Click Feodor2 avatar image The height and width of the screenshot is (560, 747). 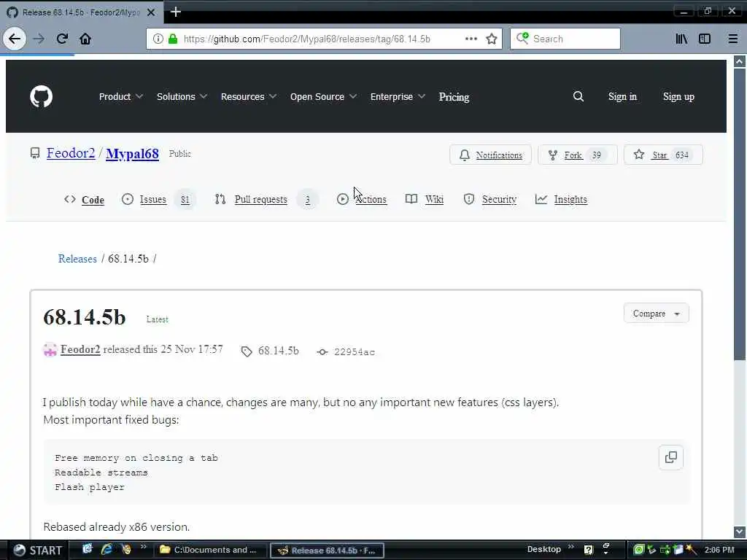tap(50, 350)
